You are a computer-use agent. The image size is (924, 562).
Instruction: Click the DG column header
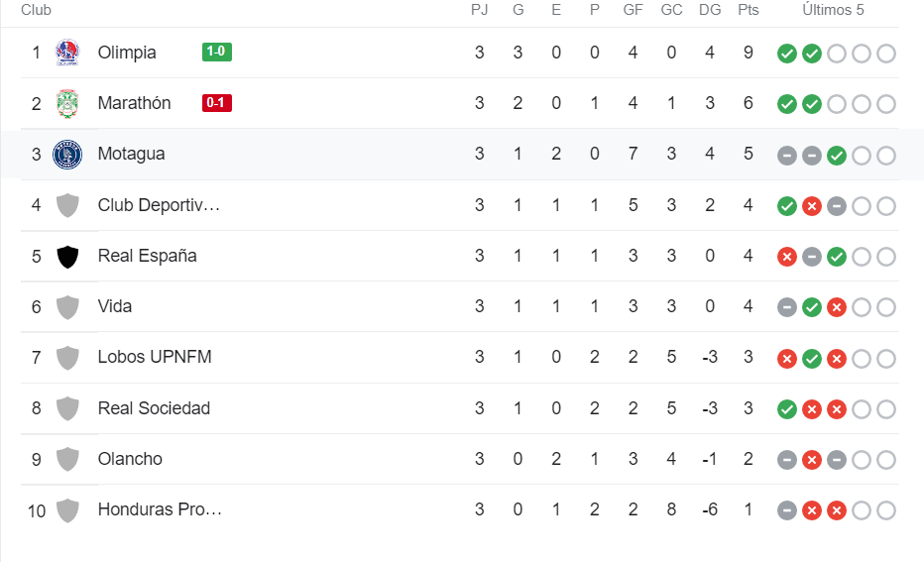[x=710, y=10]
